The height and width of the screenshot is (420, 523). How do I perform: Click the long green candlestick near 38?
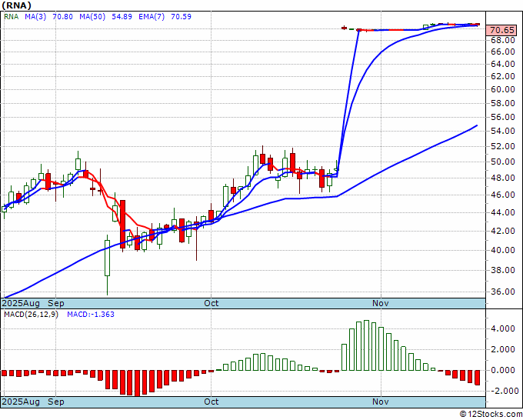point(107,258)
